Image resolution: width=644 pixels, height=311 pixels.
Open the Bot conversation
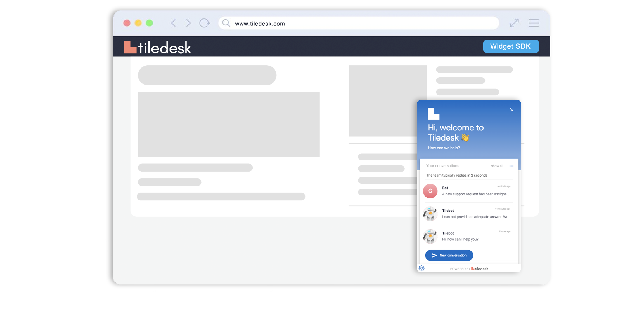point(475,191)
